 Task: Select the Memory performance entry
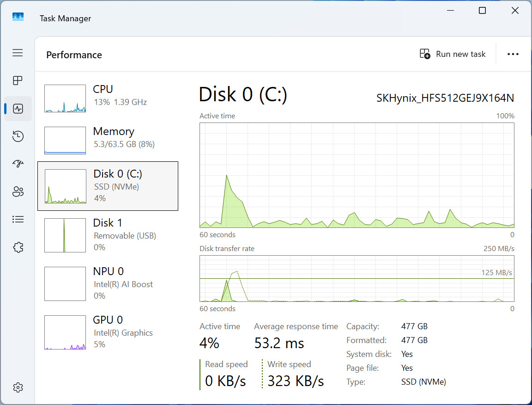point(108,141)
